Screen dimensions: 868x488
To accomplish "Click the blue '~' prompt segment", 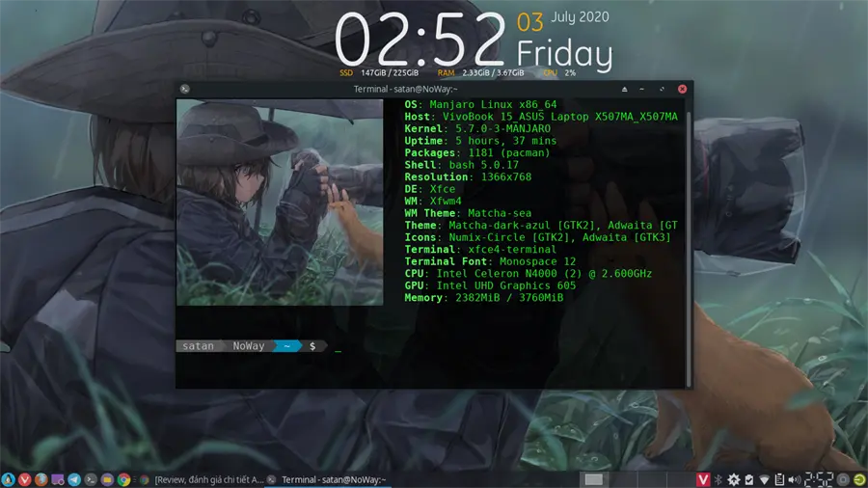I will click(x=286, y=346).
